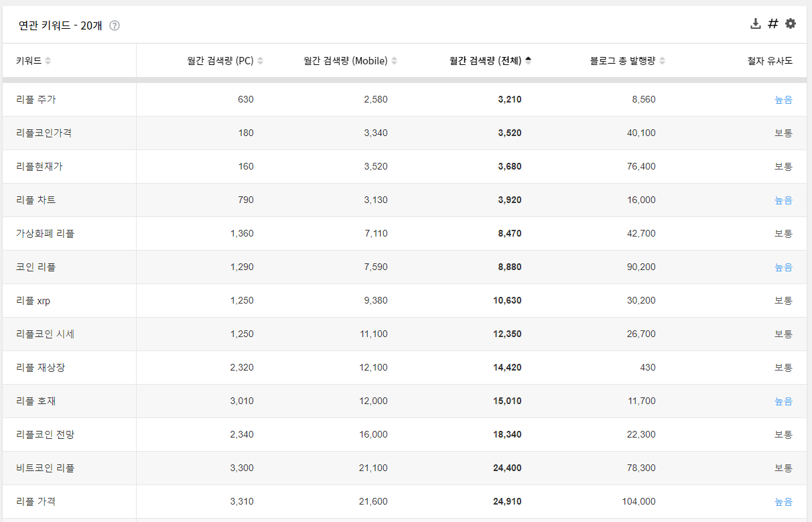Select keyword 리플코인 시세
The image size is (812, 522).
click(x=46, y=334)
